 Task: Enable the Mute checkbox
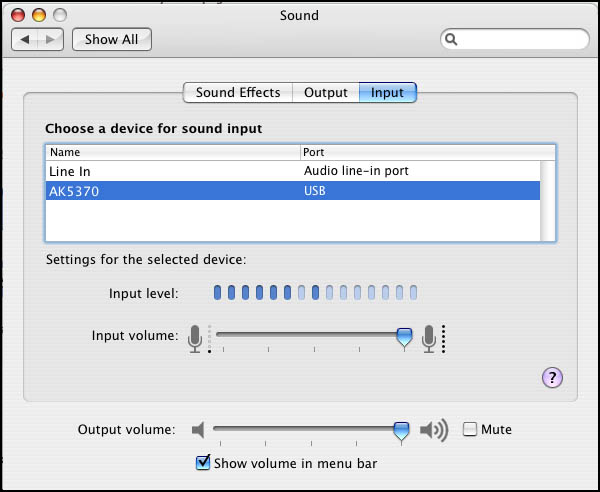tap(470, 430)
